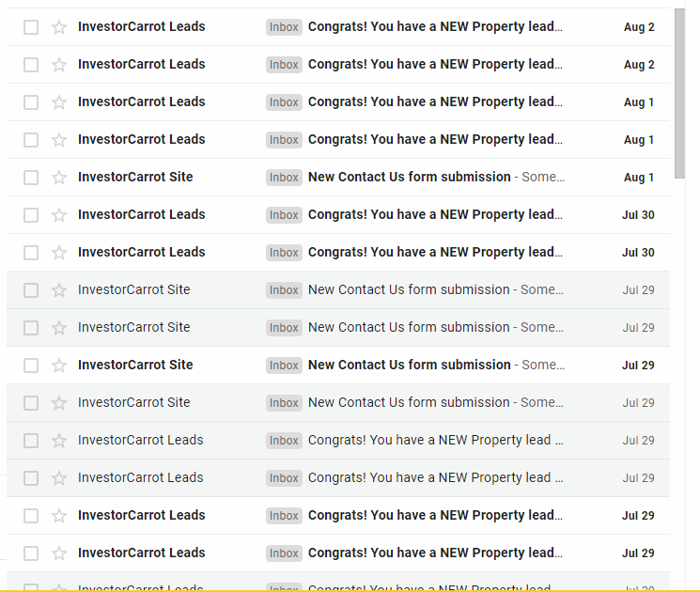The height and width of the screenshot is (592, 700).
Task: Star the topmost Aug 2 InvestorCarrot Leads email
Action: click(59, 27)
